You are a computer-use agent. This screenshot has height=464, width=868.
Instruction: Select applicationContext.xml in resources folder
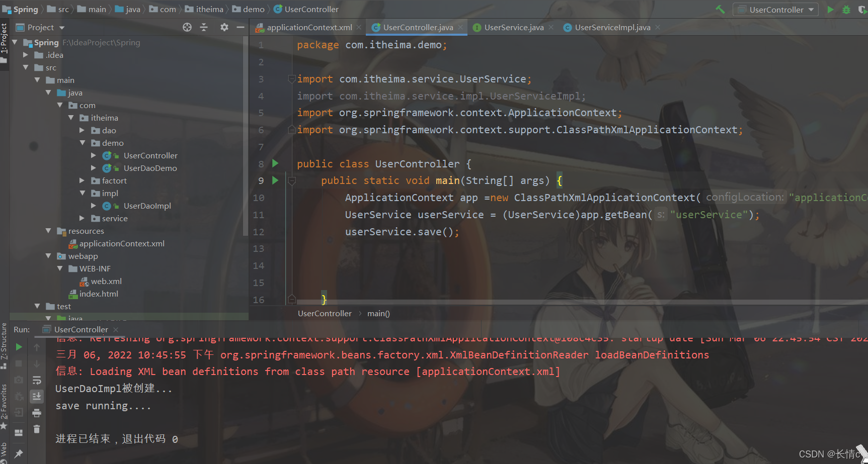pos(122,243)
